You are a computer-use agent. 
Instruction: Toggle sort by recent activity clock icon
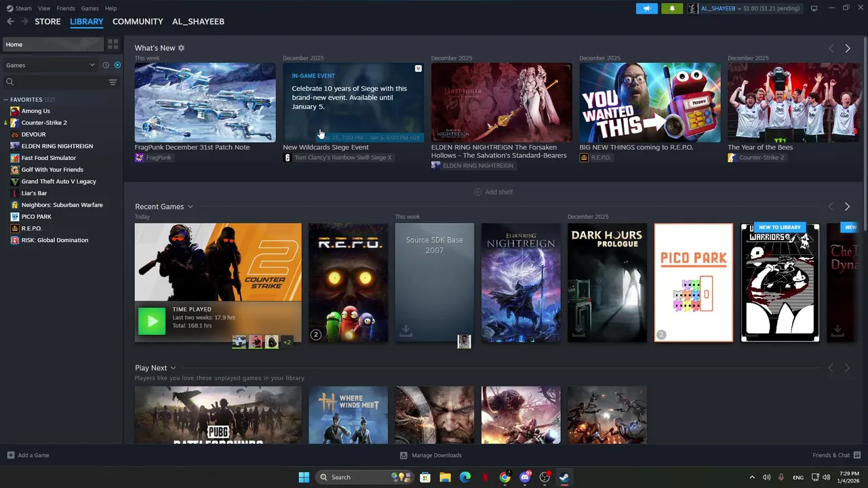[x=106, y=65]
